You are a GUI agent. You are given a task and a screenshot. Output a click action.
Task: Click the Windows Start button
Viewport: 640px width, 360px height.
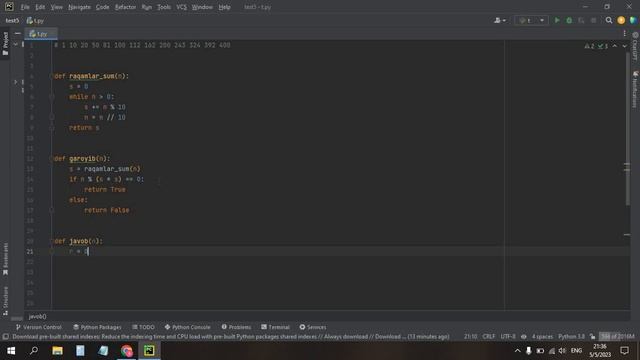[11, 351]
